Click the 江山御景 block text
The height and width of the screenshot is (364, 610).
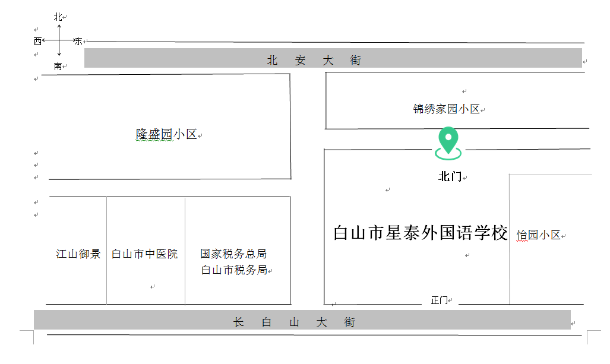[78, 254]
